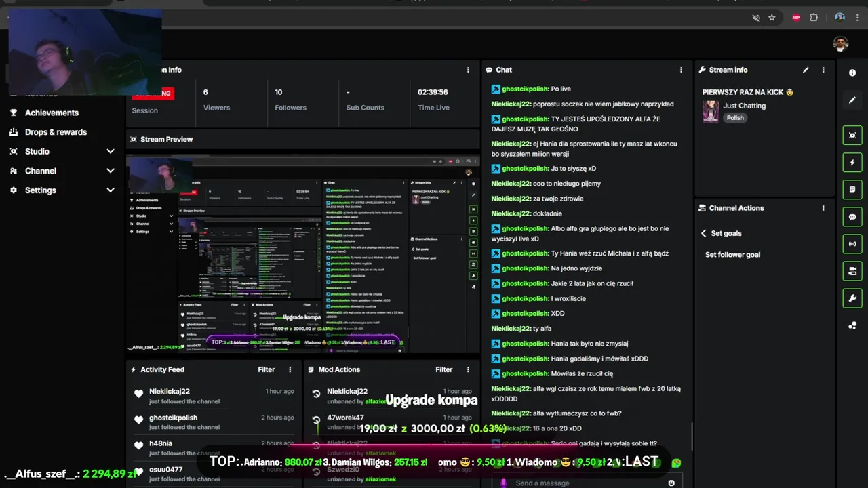Click the purple icon left of message field
This screenshot has height=488, width=868.
click(503, 483)
